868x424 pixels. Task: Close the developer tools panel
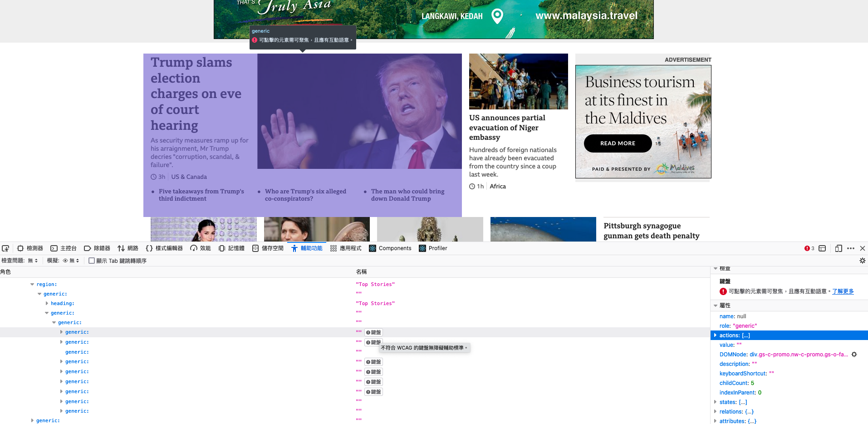pos(863,248)
